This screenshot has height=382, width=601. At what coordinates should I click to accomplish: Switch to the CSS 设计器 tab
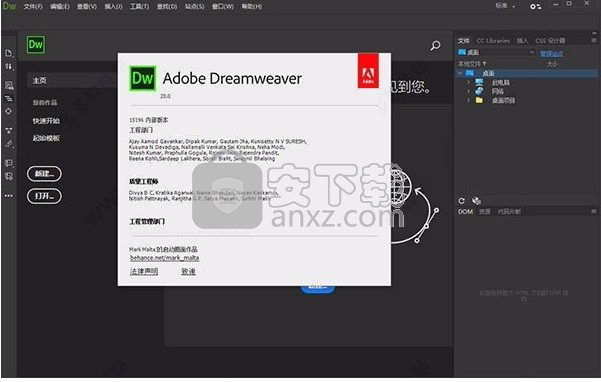550,41
